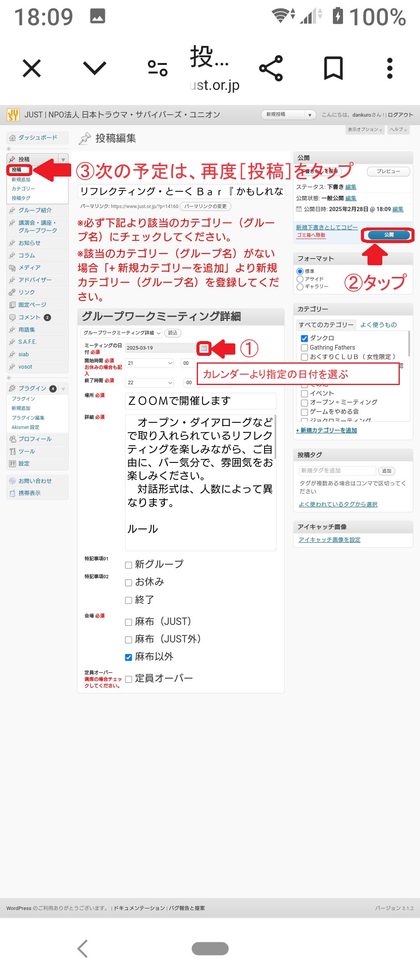420x980 pixels.
Task: Open the calendar date picker icon
Action: pyautogui.click(x=204, y=348)
